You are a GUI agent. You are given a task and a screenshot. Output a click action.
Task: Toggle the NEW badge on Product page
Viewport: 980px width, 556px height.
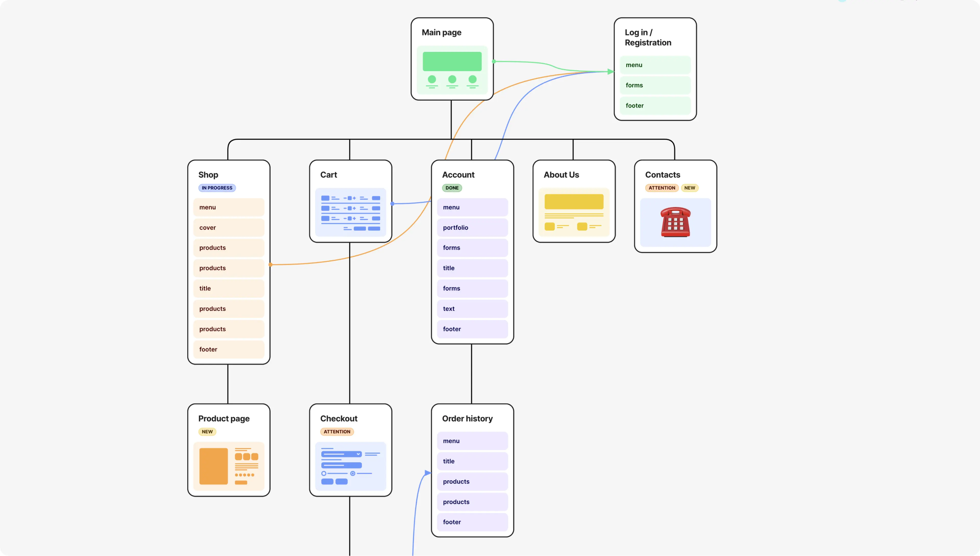coord(207,431)
